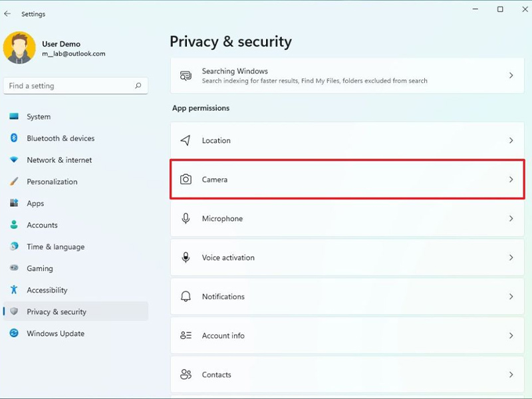The image size is (532, 399).
Task: Click the chevron on Camera row
Action: (511, 180)
